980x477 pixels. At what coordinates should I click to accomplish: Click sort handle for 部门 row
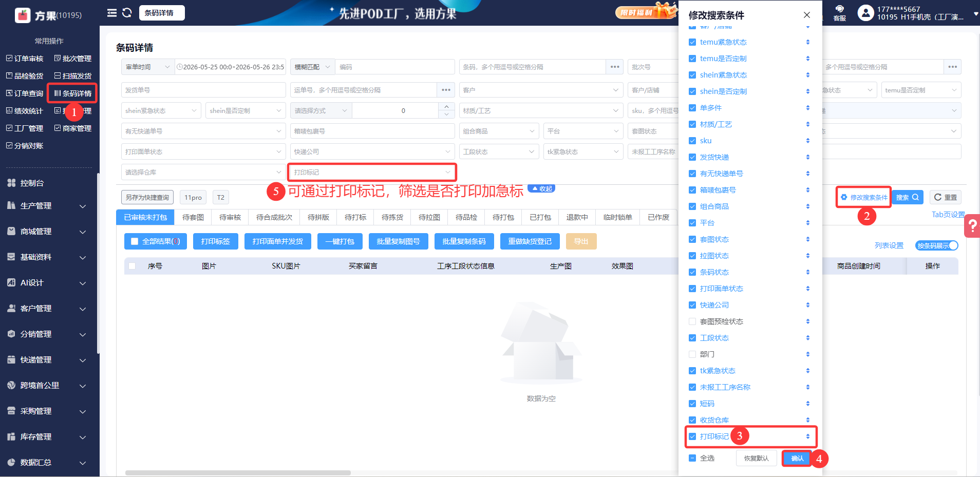tap(808, 354)
